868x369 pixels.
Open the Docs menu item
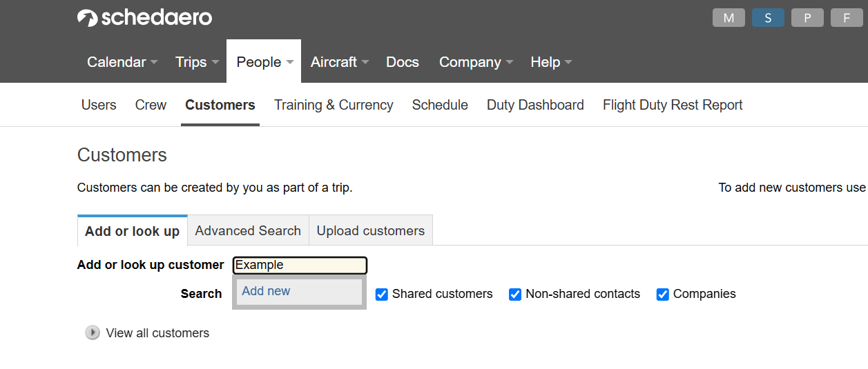pyautogui.click(x=403, y=62)
